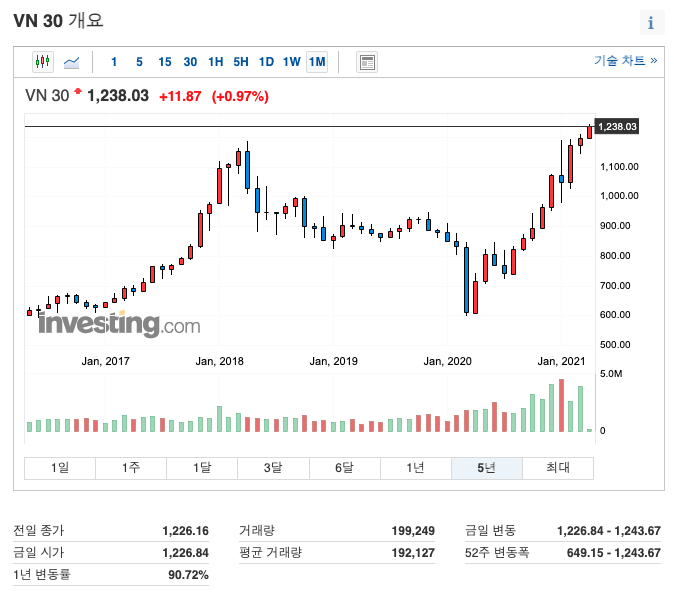
Task: Show the 최대 maximum range
Action: (x=558, y=468)
